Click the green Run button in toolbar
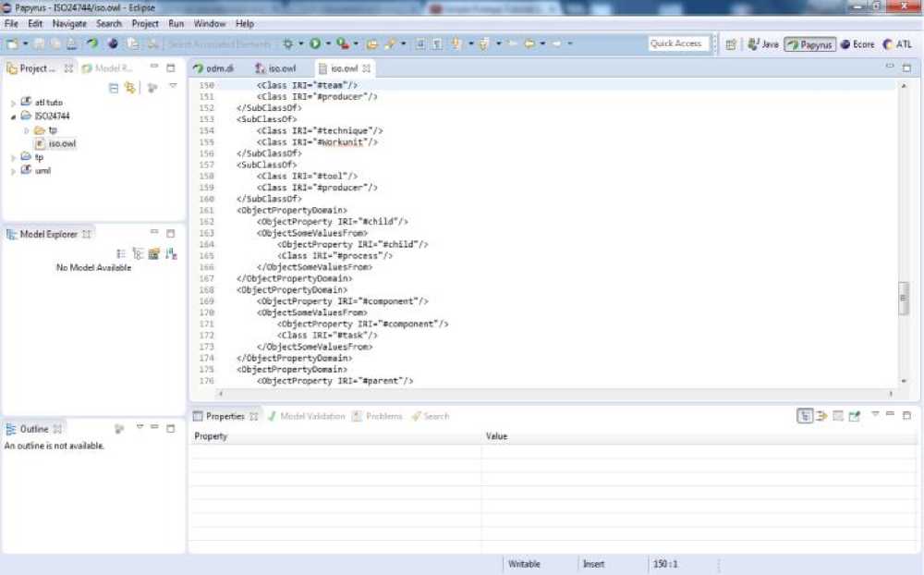This screenshot has width=924, height=575. (315, 43)
